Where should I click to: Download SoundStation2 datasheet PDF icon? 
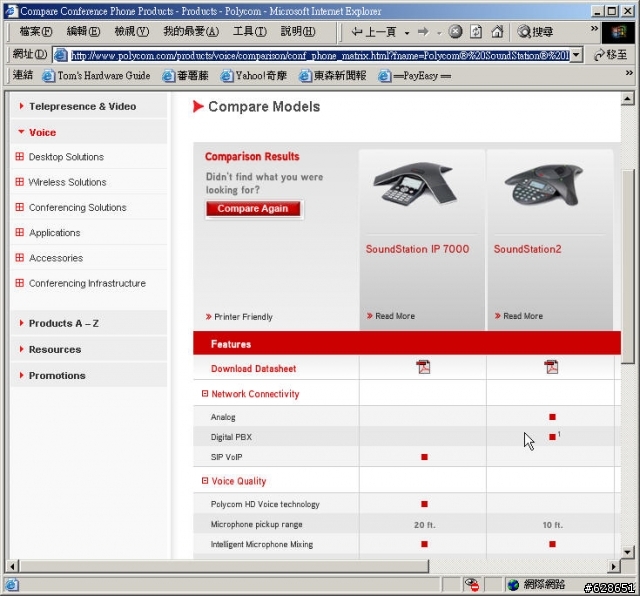[551, 368]
